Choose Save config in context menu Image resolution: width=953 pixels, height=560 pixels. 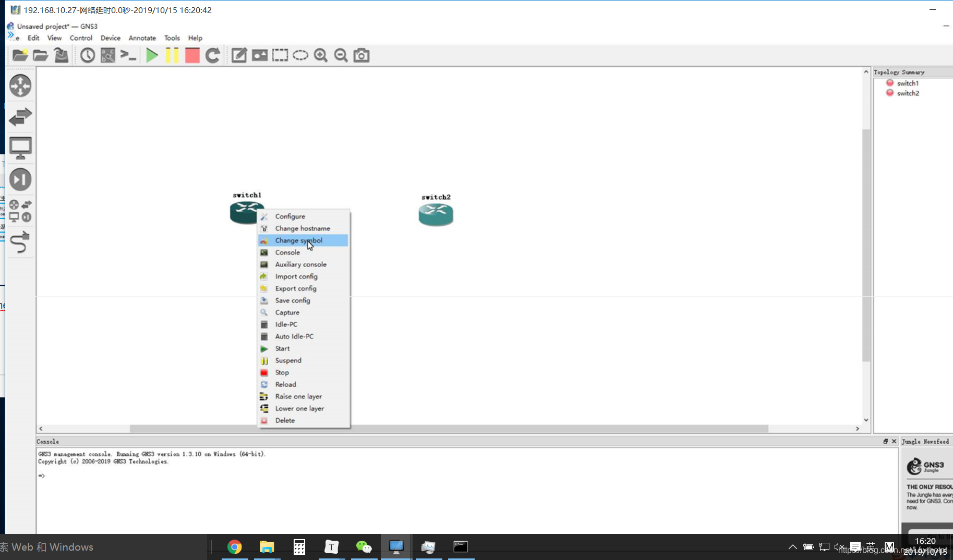point(303,300)
